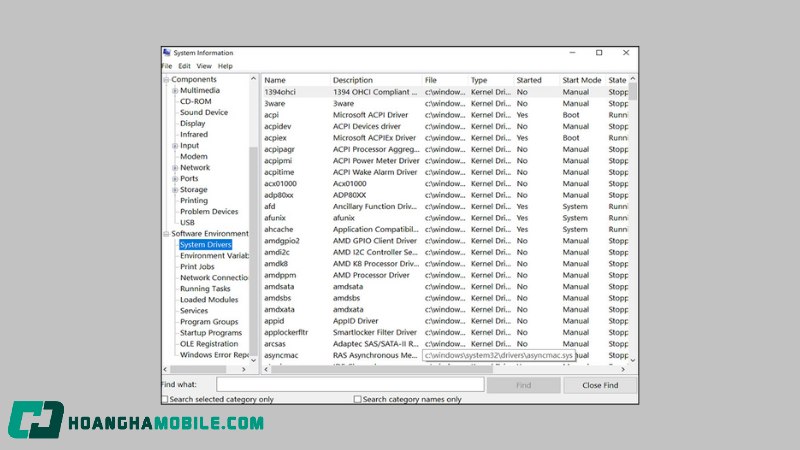Open the Edit menu
800x450 pixels.
184,66
